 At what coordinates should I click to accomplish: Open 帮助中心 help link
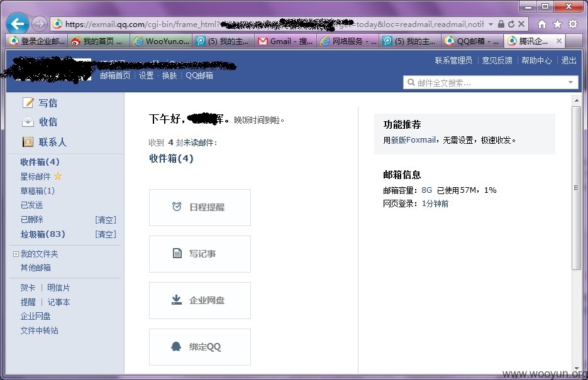click(536, 61)
